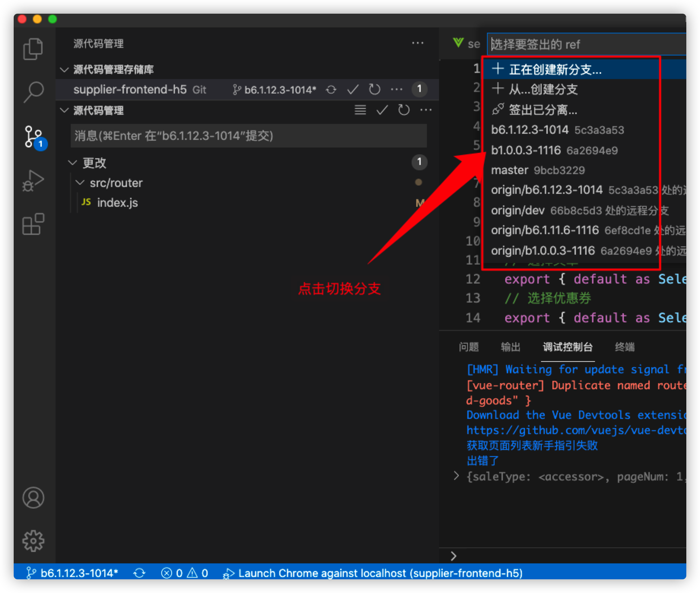Open the github.com/vuejs/vue-devtools link
Screen dimensions: 700x593
[x=576, y=430]
